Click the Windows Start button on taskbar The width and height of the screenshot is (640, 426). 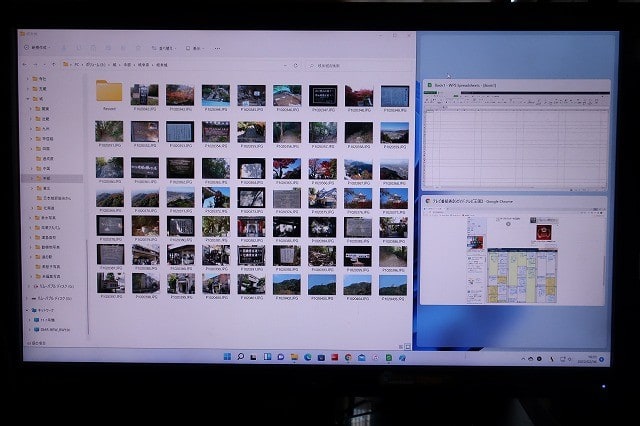pyautogui.click(x=228, y=356)
